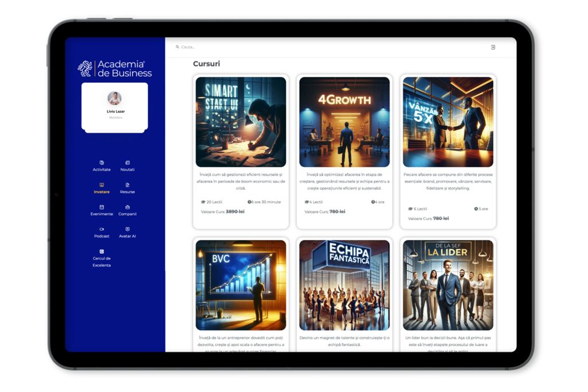588x392 pixels.
Task: Open the Noutati sidebar icon
Action: 127,162
